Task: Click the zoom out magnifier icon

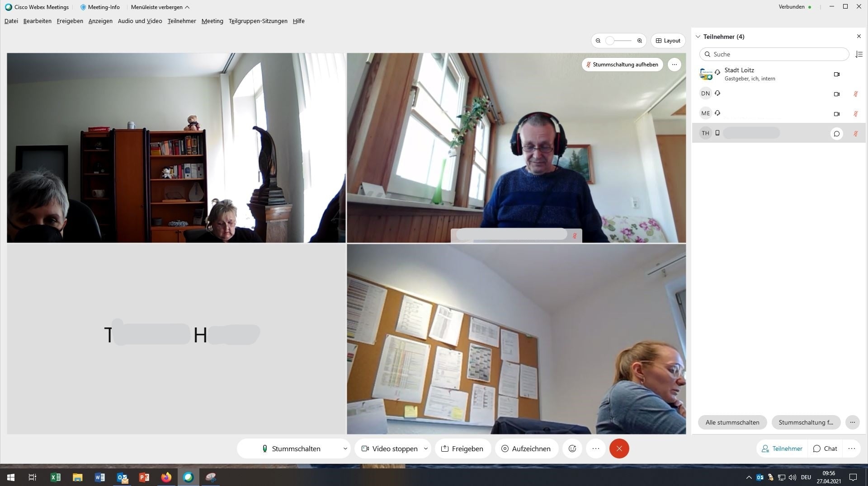Action: click(x=598, y=41)
